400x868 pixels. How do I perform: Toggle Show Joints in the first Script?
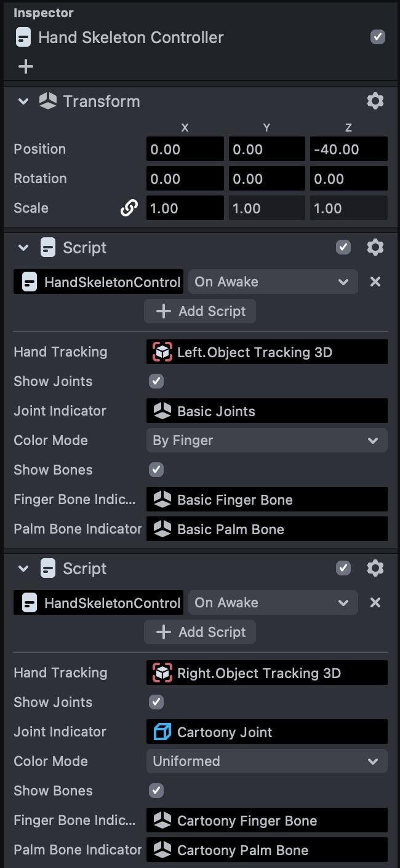pyautogui.click(x=156, y=381)
